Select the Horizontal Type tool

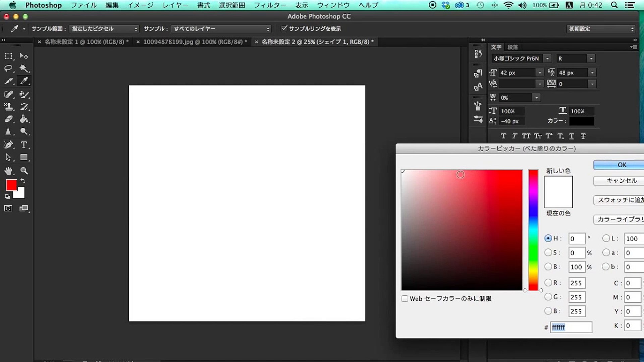point(23,145)
